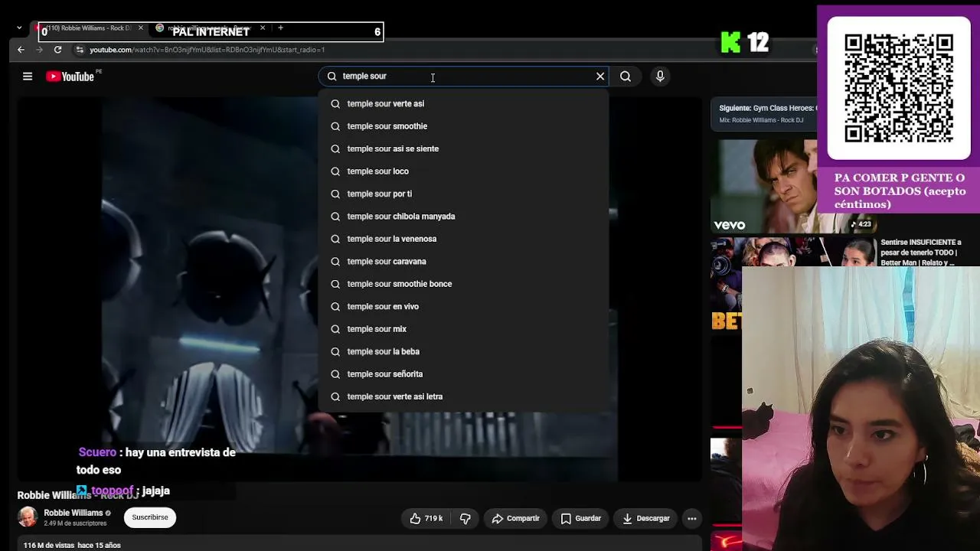Image resolution: width=980 pixels, height=551 pixels.
Task: Switch to the Robbie Williams - Rock DJ tab
Action: pos(88,28)
